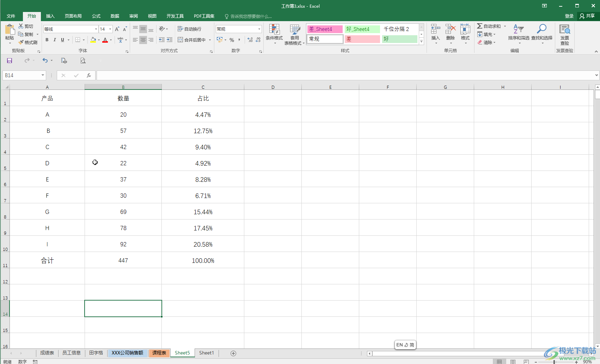This screenshot has height=364, width=600.
Task: Click the insert function fx icon
Action: (89, 75)
